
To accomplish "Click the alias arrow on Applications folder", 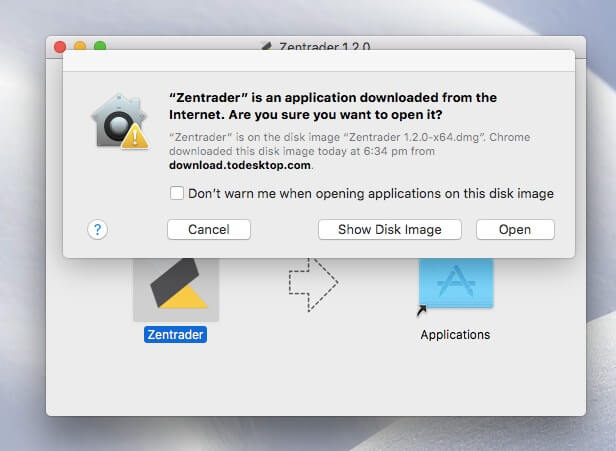I will pyautogui.click(x=422, y=312).
